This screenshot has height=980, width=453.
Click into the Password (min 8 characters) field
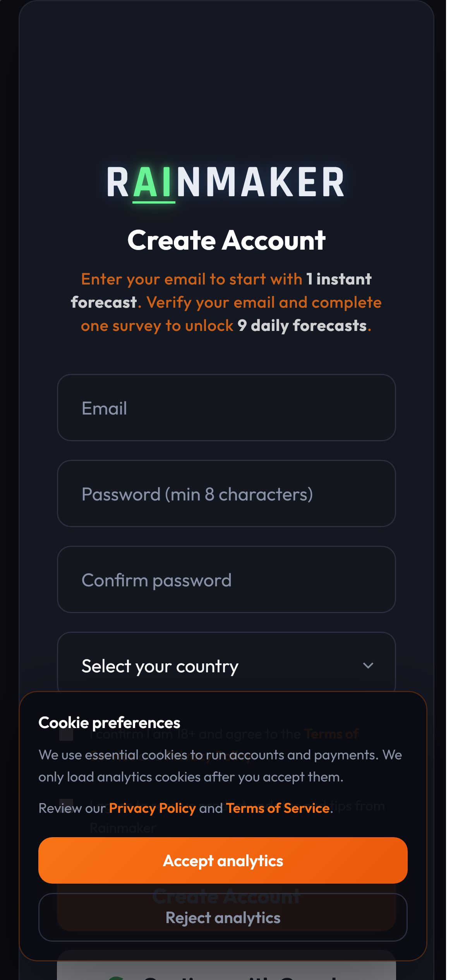[226, 494]
